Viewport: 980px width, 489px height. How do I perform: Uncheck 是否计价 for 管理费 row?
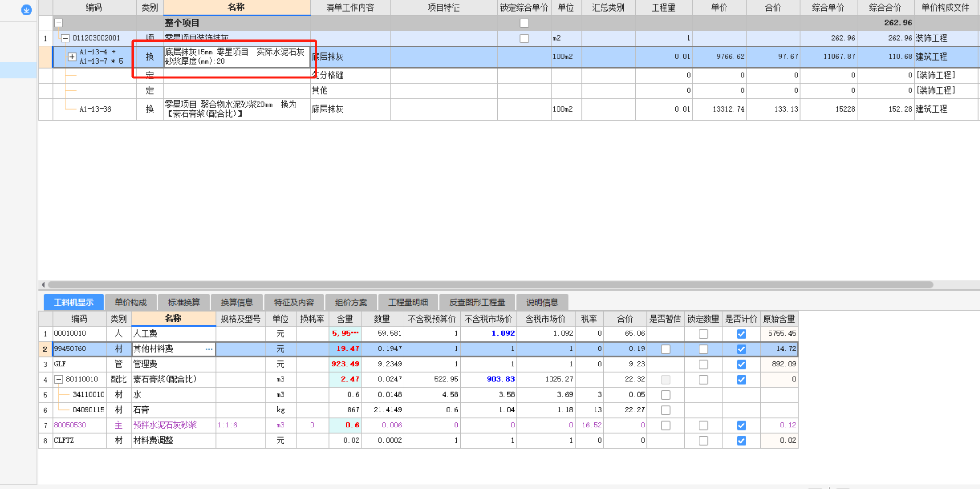pos(742,364)
